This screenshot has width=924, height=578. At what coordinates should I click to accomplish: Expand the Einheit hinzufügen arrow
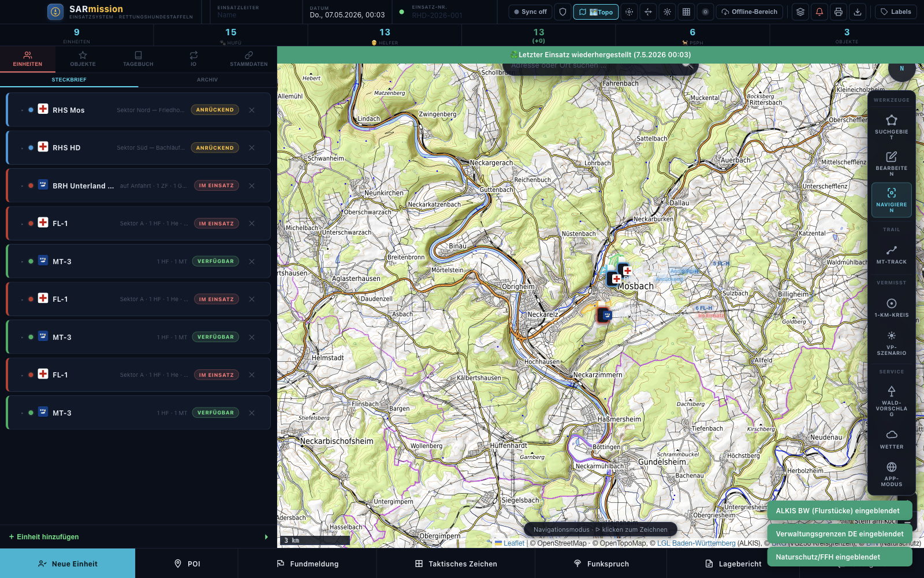pyautogui.click(x=266, y=537)
